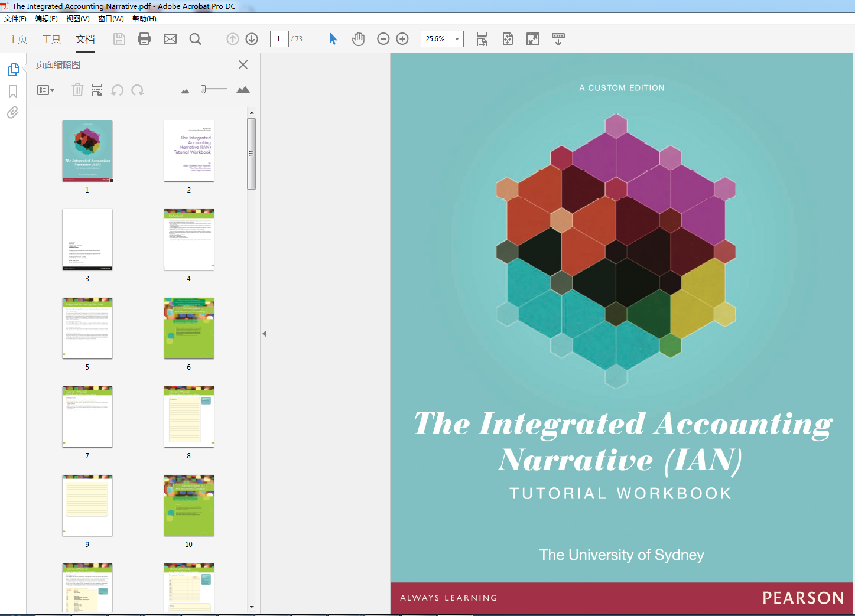Viewport: 855px width, 616px height.
Task: Click the Save file icon
Action: tap(119, 39)
